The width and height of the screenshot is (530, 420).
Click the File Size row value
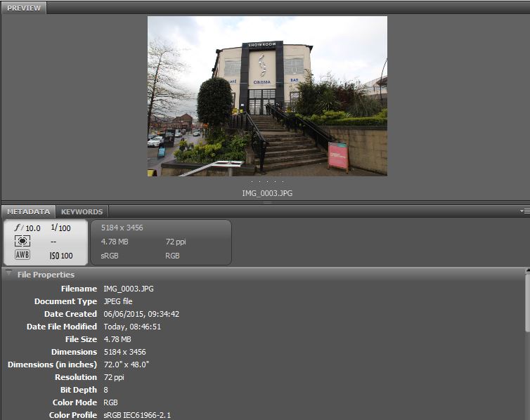[x=117, y=339]
